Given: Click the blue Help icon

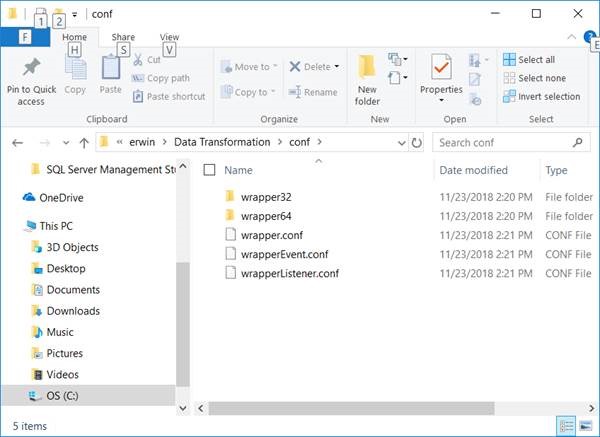Looking at the screenshot, I should click(589, 37).
